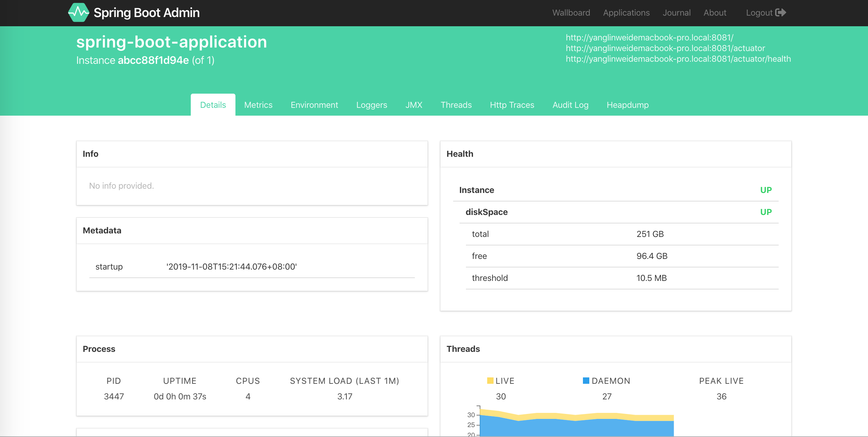Image resolution: width=868 pixels, height=437 pixels.
Task: Click the uptime value 0d 0h 0m 37s
Action: (180, 396)
